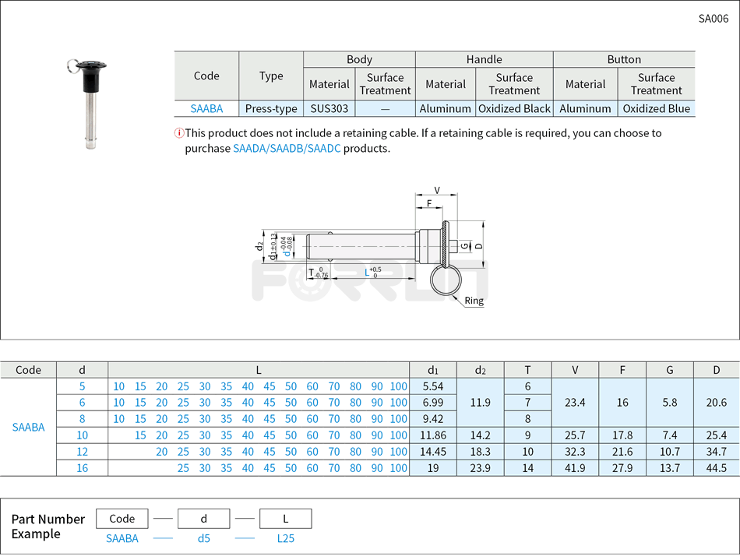Select d5 in the part number example
740x560 pixels.
pos(203,538)
